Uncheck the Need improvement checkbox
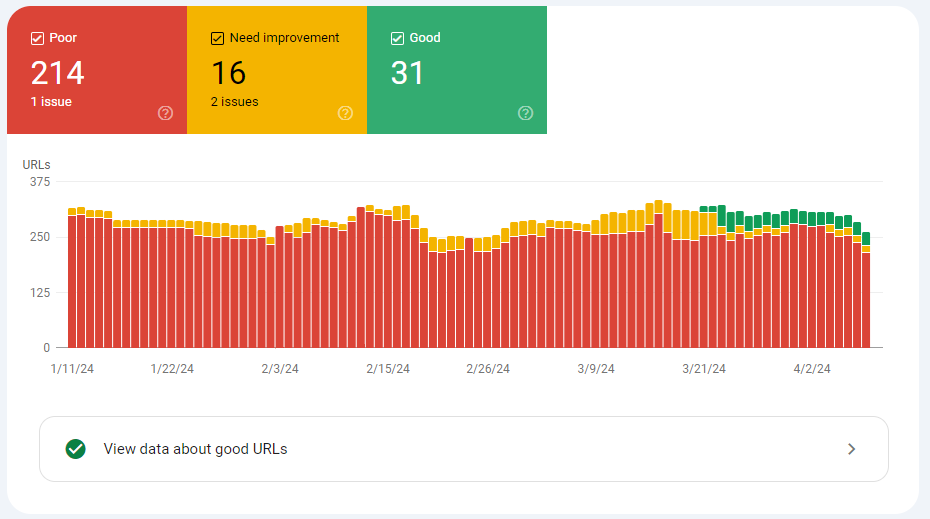This screenshot has width=930, height=519. click(x=217, y=39)
